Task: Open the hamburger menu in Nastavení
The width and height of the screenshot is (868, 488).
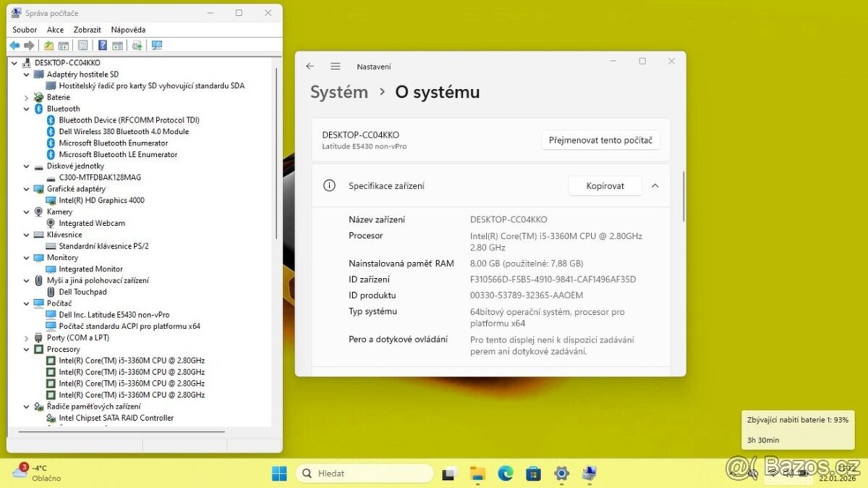Action: click(336, 66)
